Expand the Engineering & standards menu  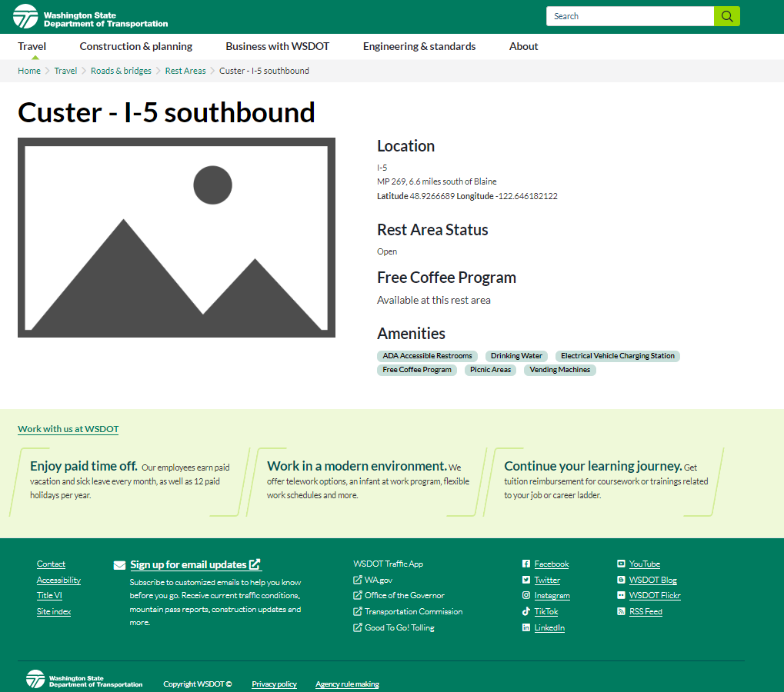[419, 46]
